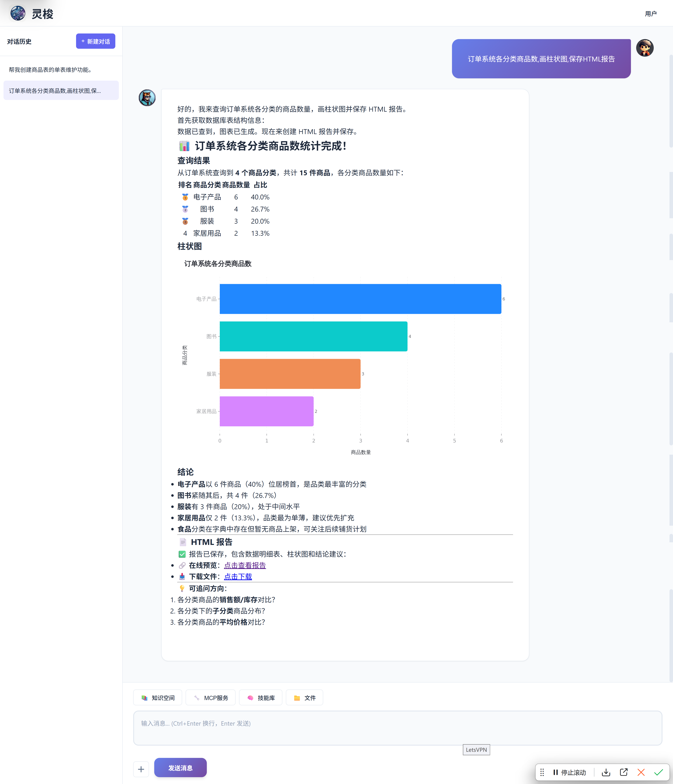
Task: Open the 技能库 tab
Action: (x=261, y=698)
